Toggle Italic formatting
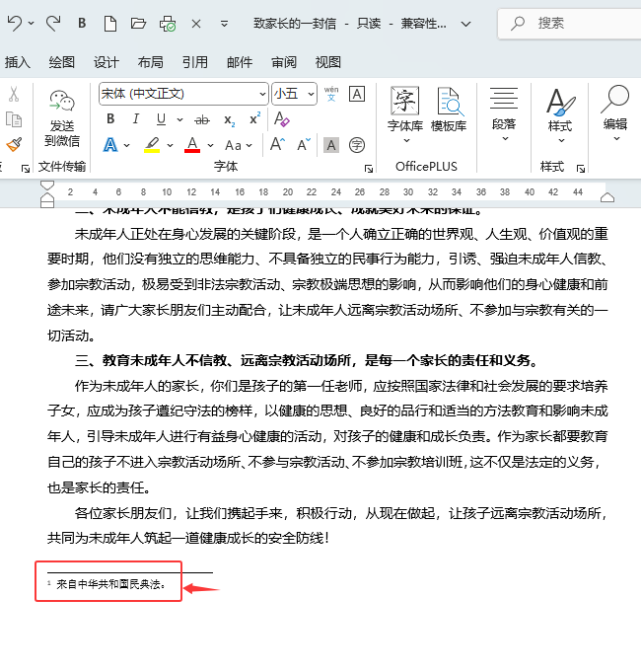 point(136,119)
